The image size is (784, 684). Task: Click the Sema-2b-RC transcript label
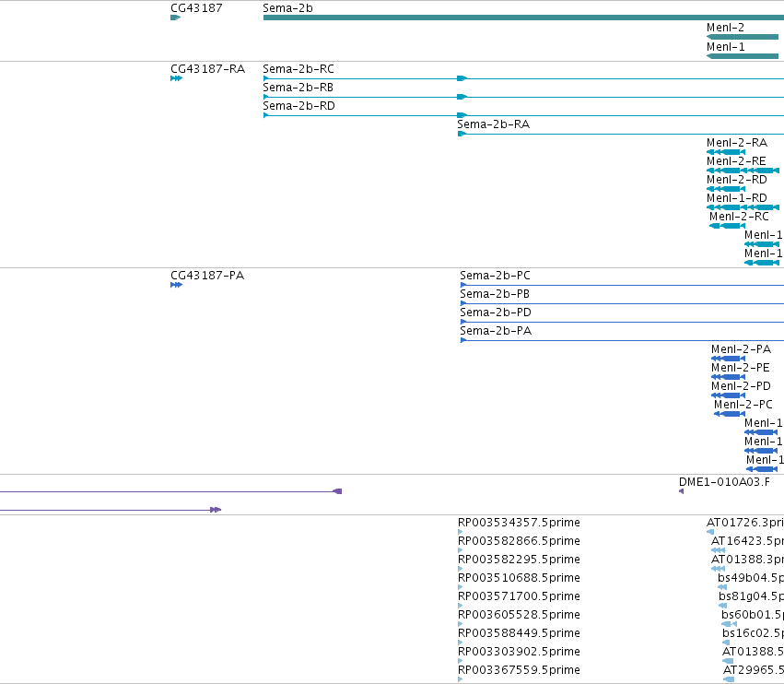298,69
